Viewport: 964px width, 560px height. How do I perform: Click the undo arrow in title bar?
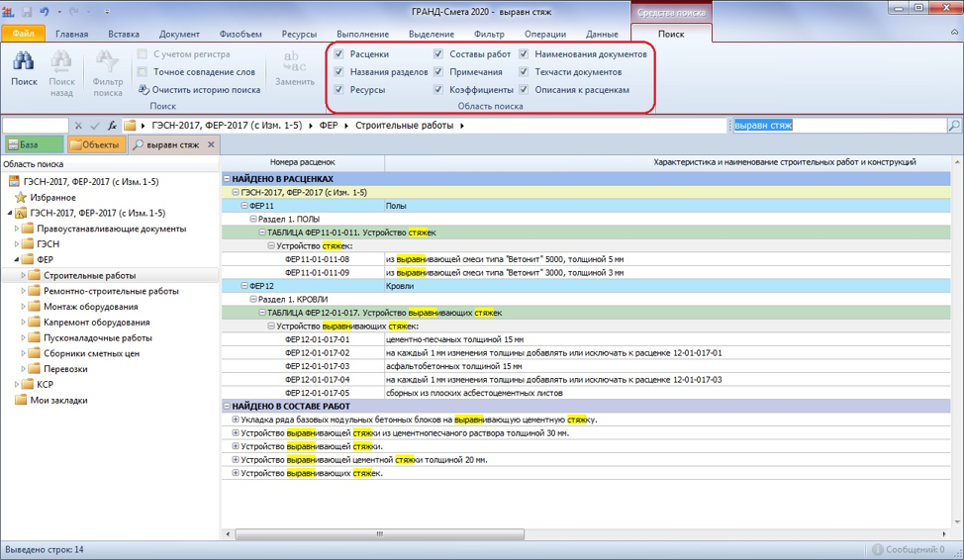pos(45,11)
